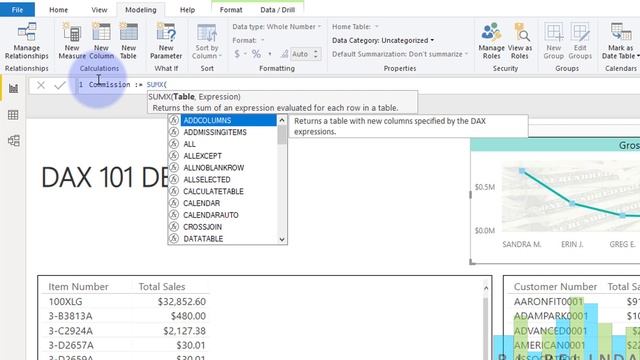This screenshot has width=640, height=360.
Task: Select SANDRA M. on chart axis
Action: (x=521, y=244)
